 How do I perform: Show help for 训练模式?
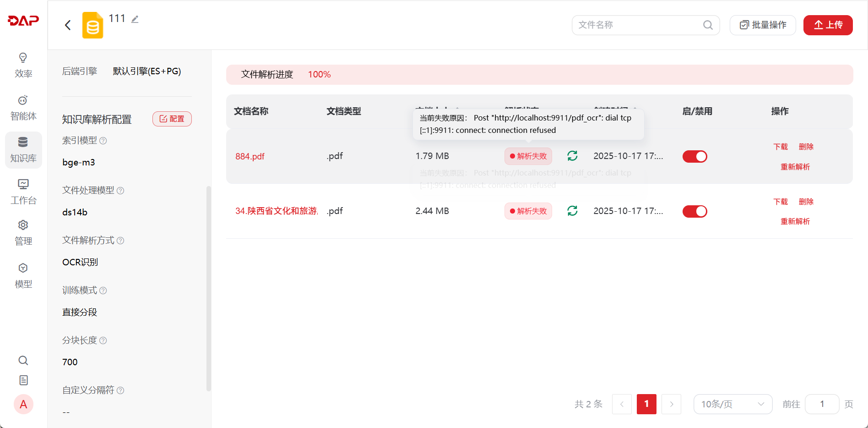103,291
